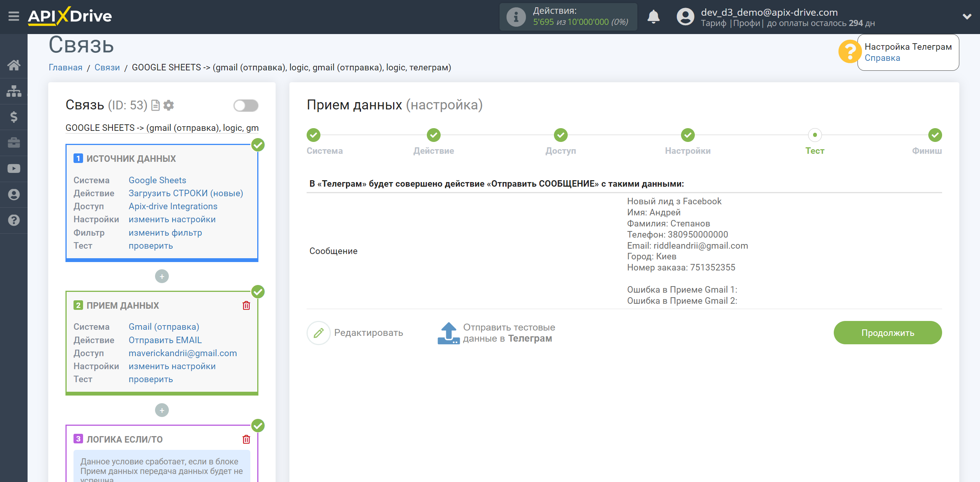Go to Настройки step
This screenshot has height=482, width=980.
[x=688, y=135]
